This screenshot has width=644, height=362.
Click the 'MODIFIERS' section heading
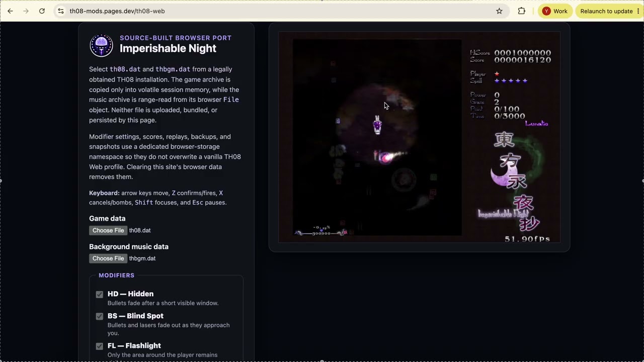click(x=117, y=276)
